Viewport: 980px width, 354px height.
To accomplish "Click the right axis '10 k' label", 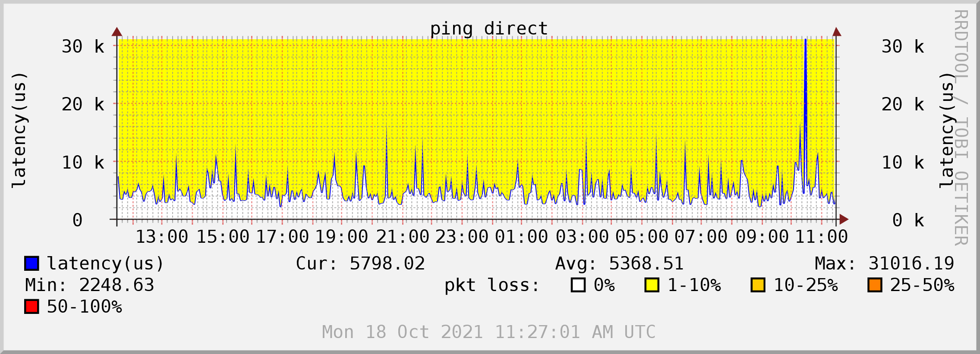I will tap(903, 163).
